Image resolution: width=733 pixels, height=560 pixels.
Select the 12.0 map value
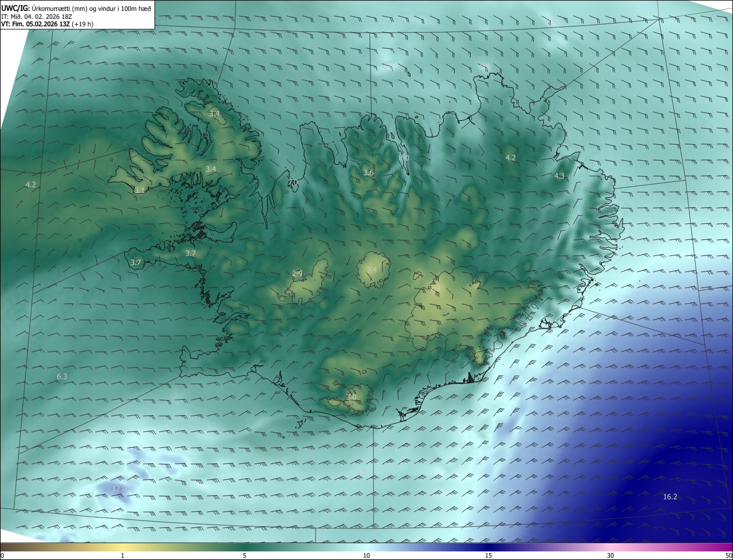[119, 488]
